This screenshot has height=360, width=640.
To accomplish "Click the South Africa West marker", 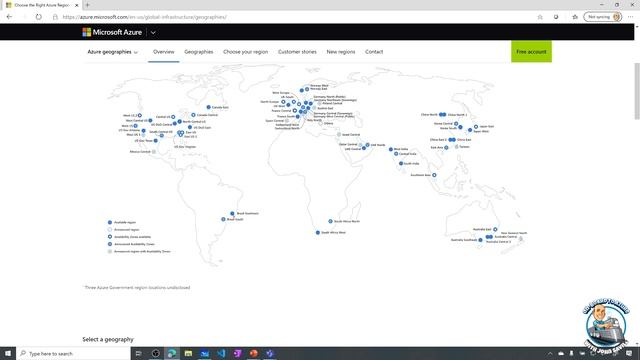I will point(318,232).
